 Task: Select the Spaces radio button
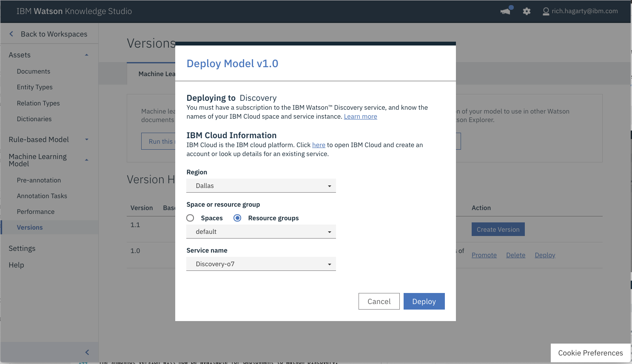pyautogui.click(x=190, y=218)
